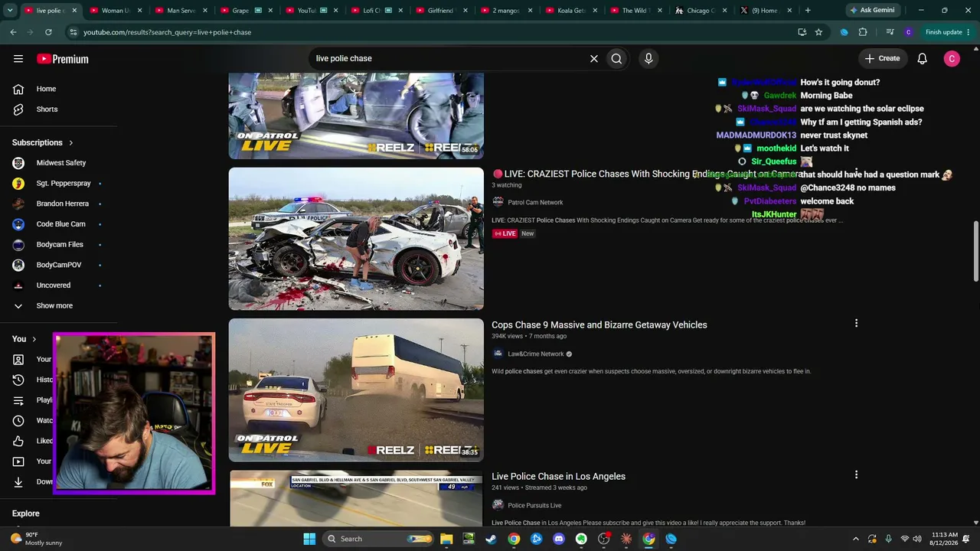The width and height of the screenshot is (980, 551).
Task: Start voice search with microphone
Action: click(x=648, y=58)
